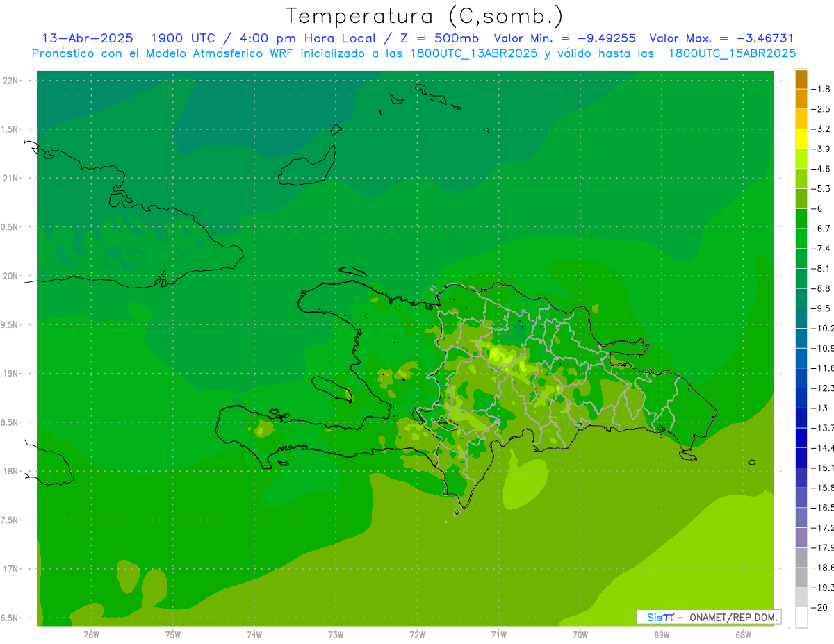The width and height of the screenshot is (834, 644).
Task: Pick the yellow swatch between -3.2 and -3.9
Action: 801,139
